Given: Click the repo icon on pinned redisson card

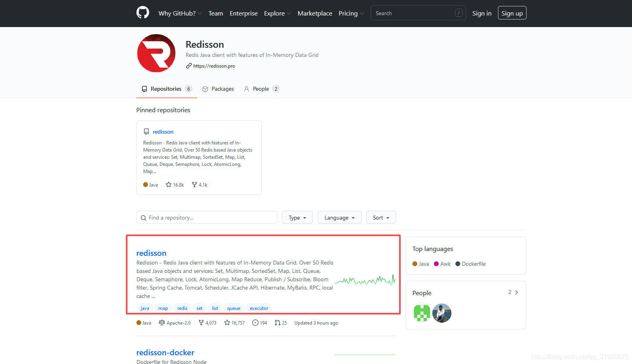Looking at the screenshot, I should (146, 132).
